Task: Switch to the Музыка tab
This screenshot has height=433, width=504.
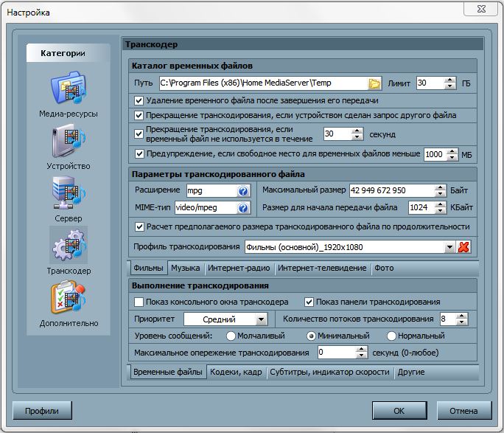Action: [184, 268]
